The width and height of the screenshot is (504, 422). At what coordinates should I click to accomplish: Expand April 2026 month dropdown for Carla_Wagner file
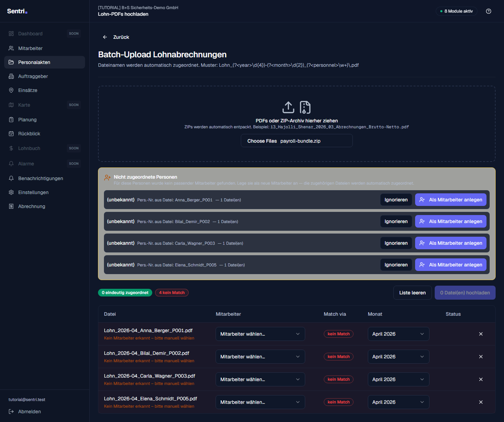(x=399, y=379)
